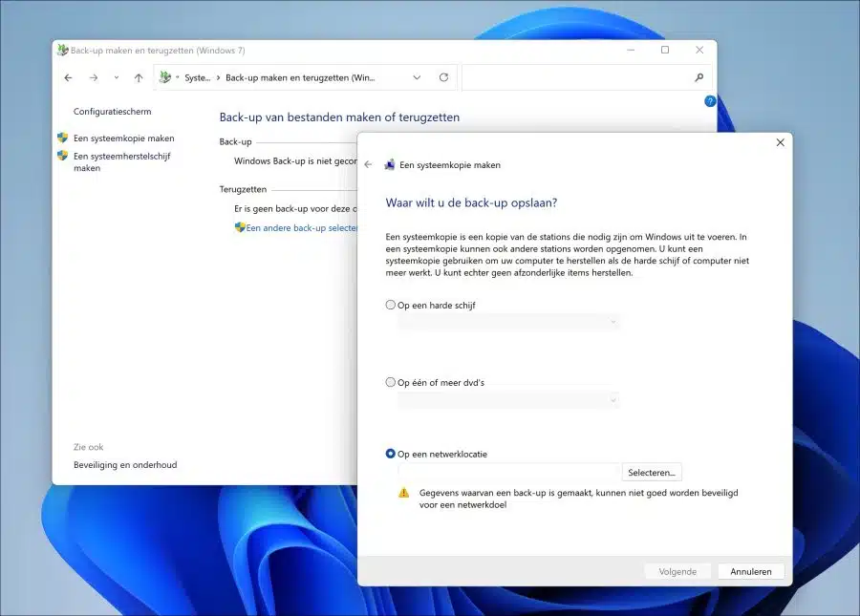Click the 'Zie ook' label

coord(88,447)
